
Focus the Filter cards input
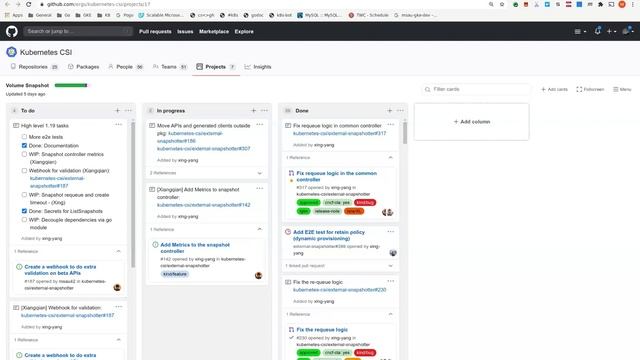(x=476, y=89)
